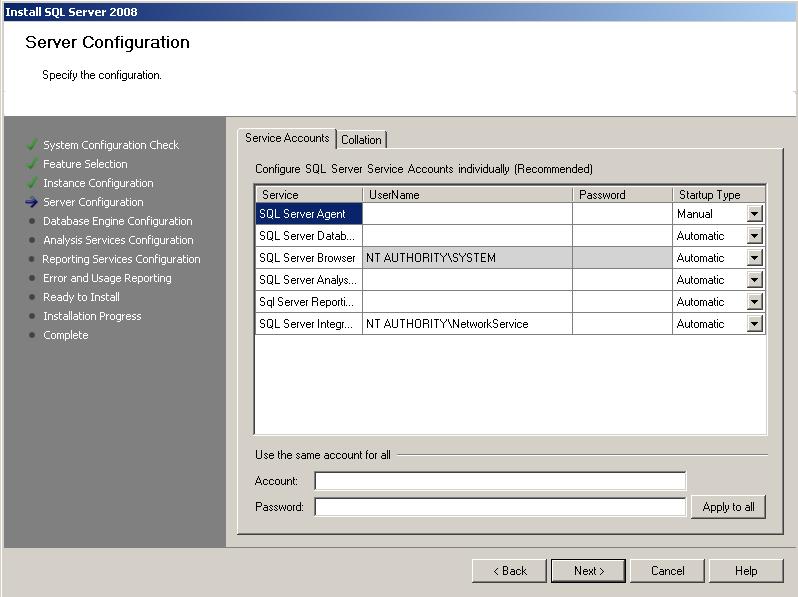
Task: Open Startup Type dropdown for SQL Server Datab...
Action: 754,236
